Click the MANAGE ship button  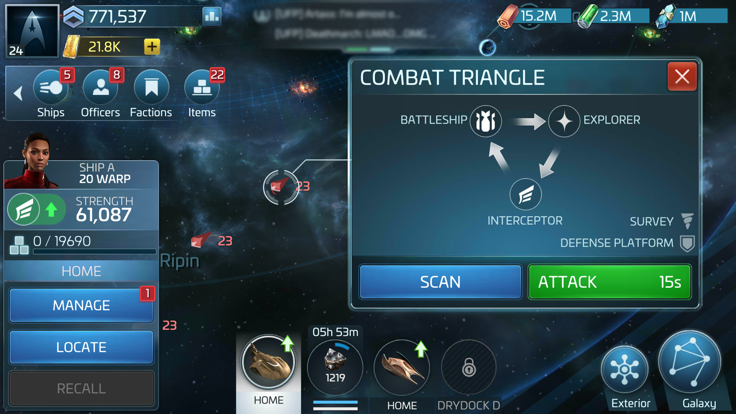pyautogui.click(x=81, y=305)
